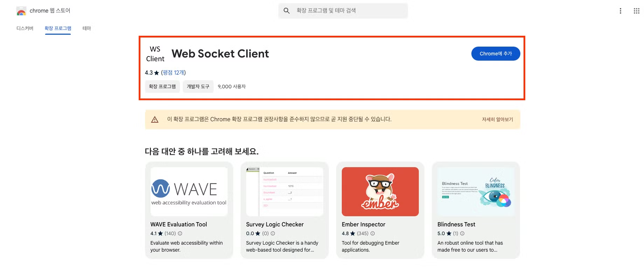Click info icon next to Blindness Test rating
Viewport: 644px width, 273px height.
tap(462, 233)
